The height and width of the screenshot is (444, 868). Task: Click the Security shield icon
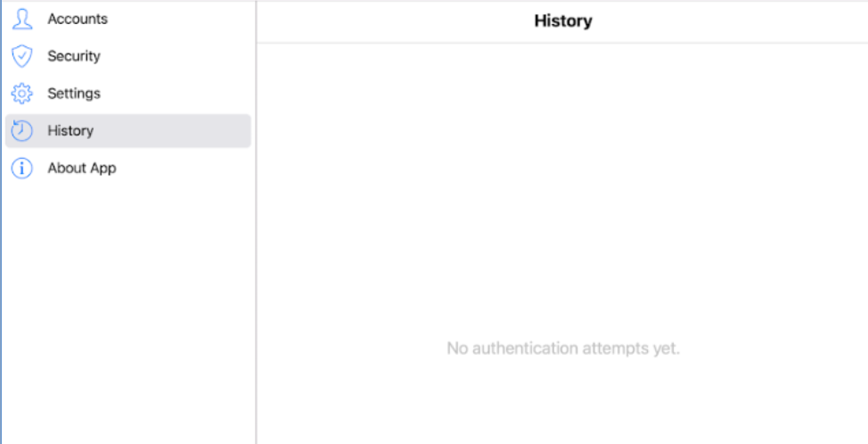point(21,56)
